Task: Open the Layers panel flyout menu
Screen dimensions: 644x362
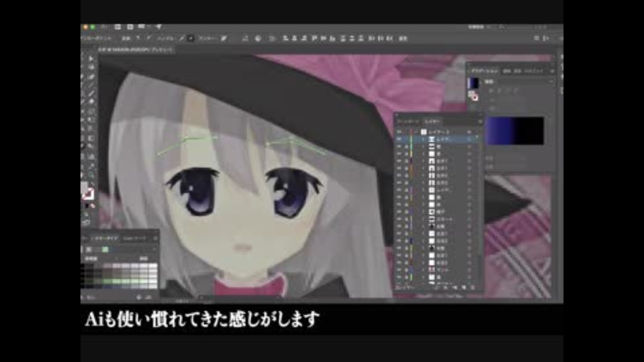Action: 480,121
